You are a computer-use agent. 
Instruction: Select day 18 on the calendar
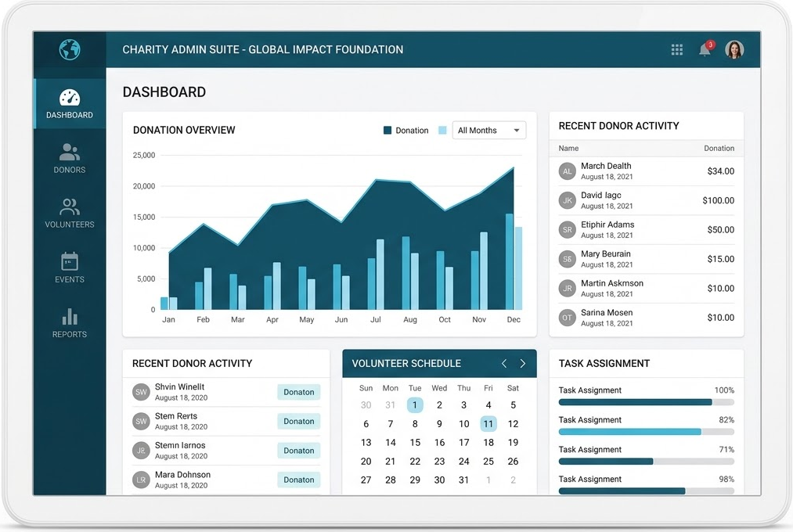click(488, 443)
